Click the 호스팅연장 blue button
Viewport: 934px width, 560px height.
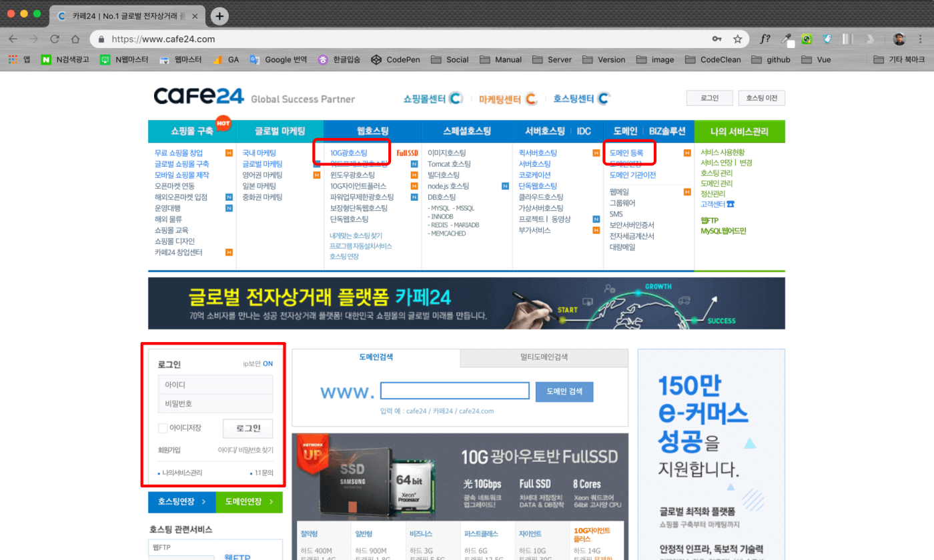coord(181,501)
